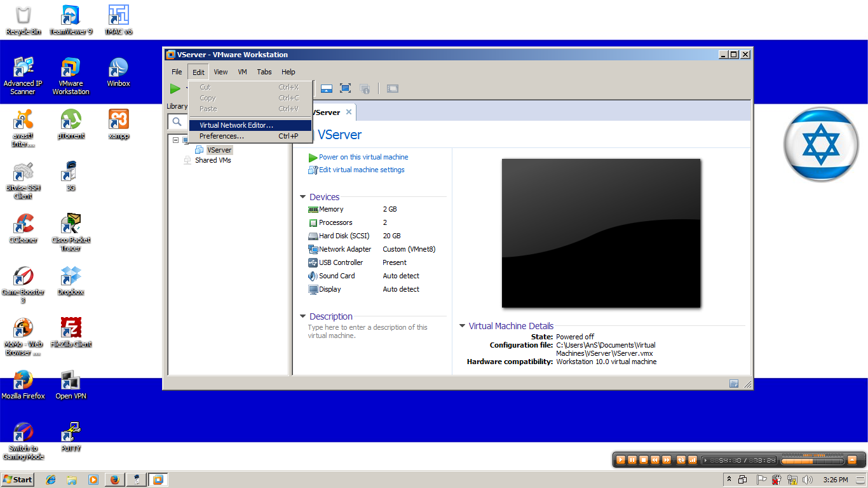Open the Winbox desktop shortcut
Screen dimensions: 868x488
click(118, 72)
